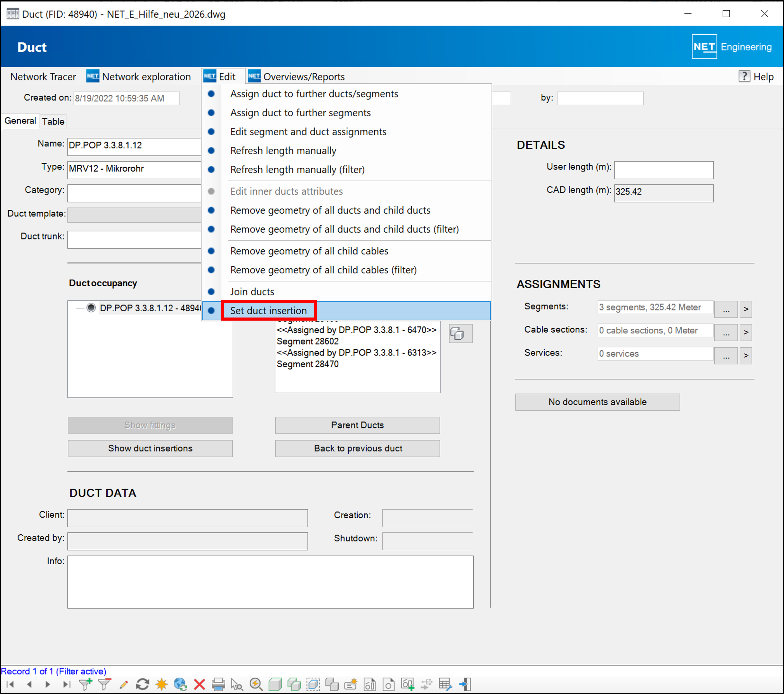Switch to the Table tab
The image size is (784, 694).
[53, 122]
